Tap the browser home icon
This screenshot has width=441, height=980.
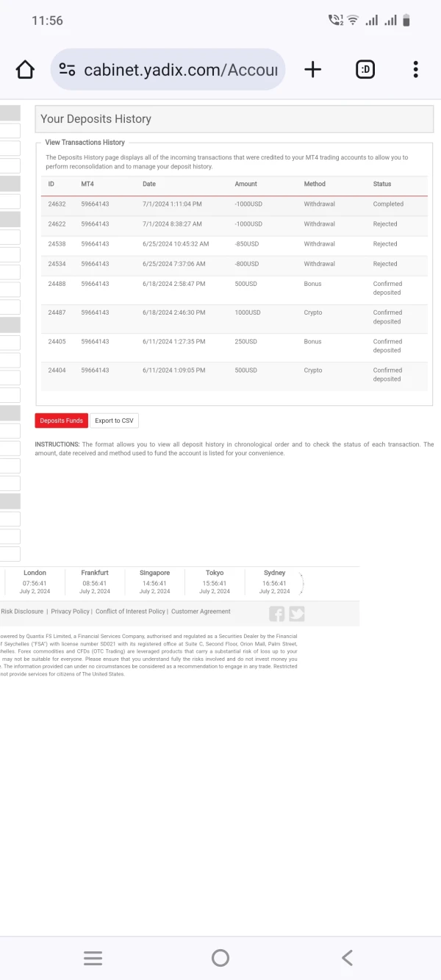pos(25,70)
